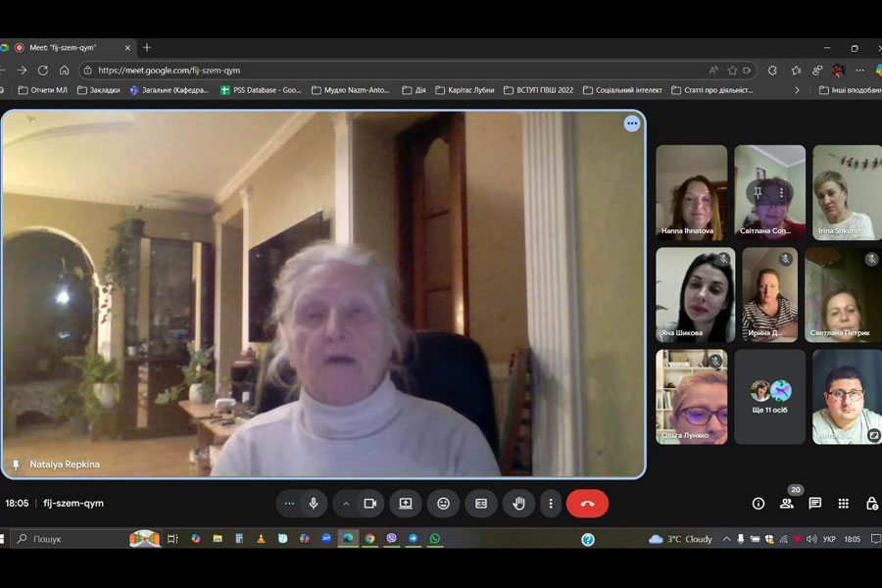Bookmark this page with the star icon
This screenshot has width=882, height=588.
point(732,71)
